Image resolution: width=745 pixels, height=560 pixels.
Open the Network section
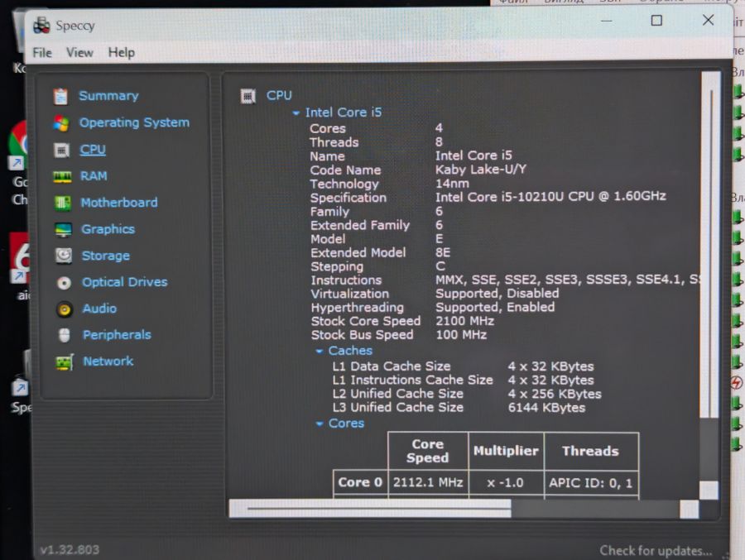(108, 361)
